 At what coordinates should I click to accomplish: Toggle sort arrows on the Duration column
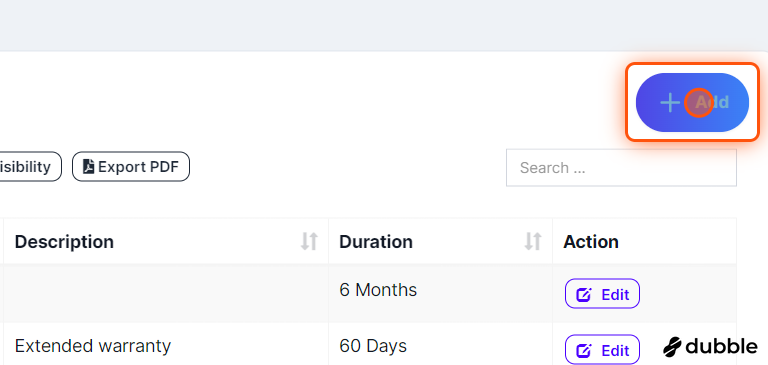533,242
